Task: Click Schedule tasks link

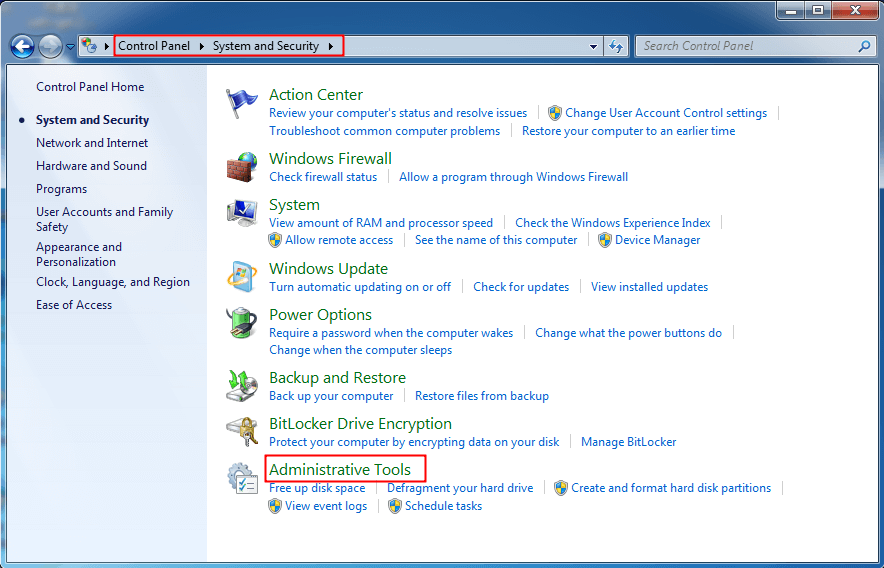Action: (x=444, y=506)
